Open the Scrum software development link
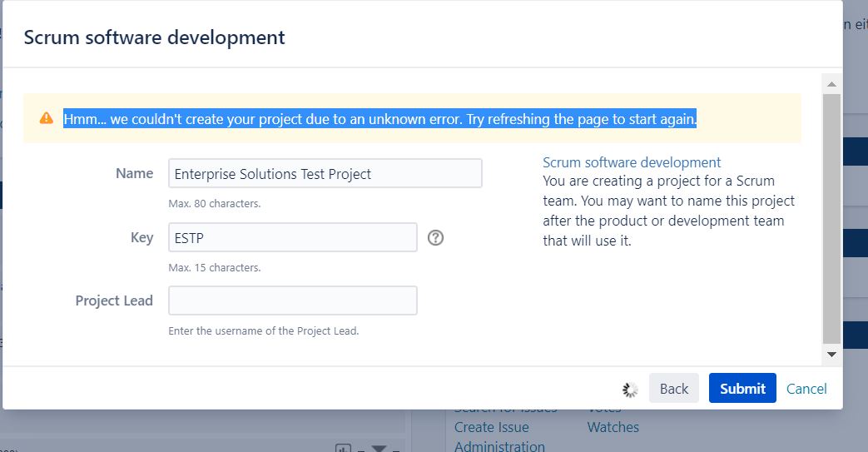Viewport: 868px width, 452px height. (632, 162)
